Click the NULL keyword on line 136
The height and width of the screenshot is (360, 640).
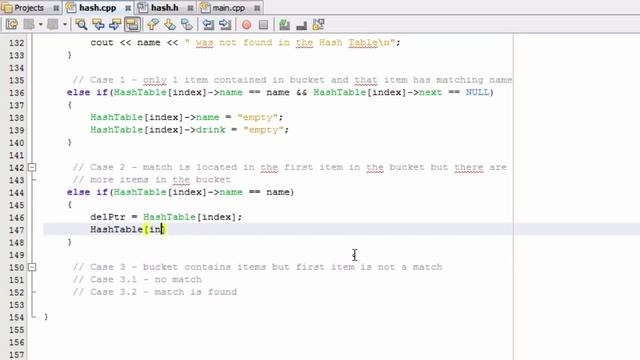click(477, 93)
